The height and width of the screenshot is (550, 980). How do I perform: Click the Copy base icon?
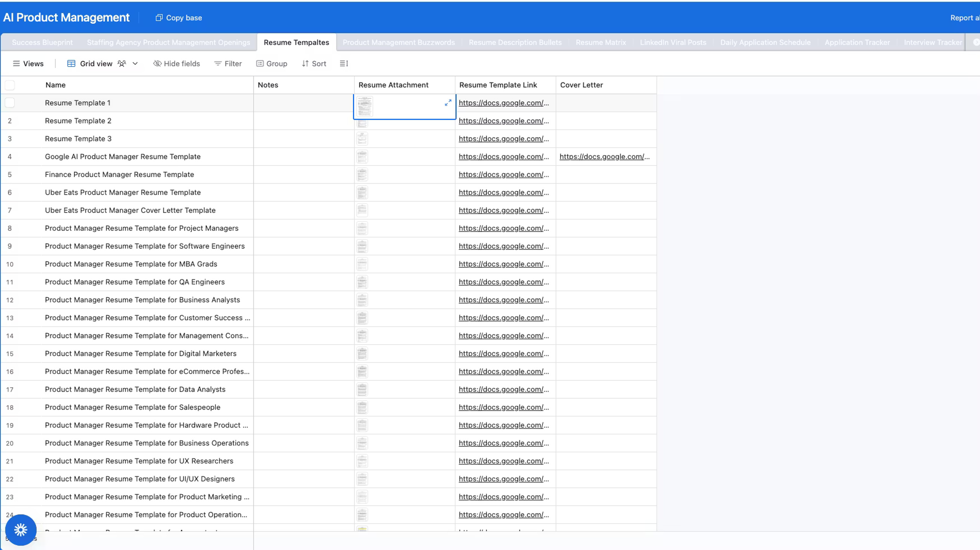(x=159, y=18)
